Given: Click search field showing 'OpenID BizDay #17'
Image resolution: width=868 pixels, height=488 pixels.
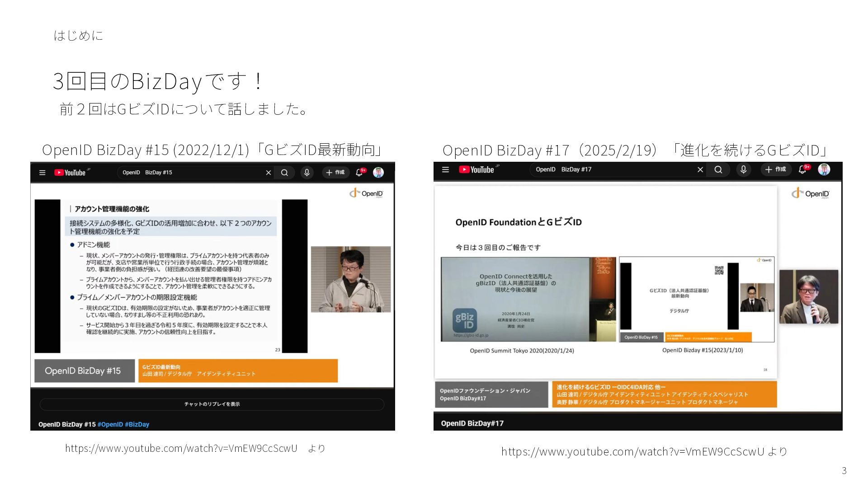Looking at the screenshot, I should pos(610,169).
